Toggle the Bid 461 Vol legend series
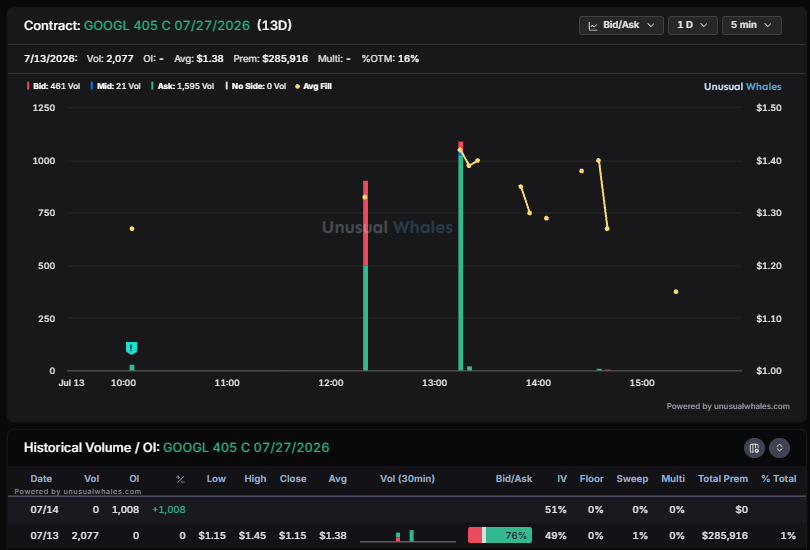 pos(54,86)
